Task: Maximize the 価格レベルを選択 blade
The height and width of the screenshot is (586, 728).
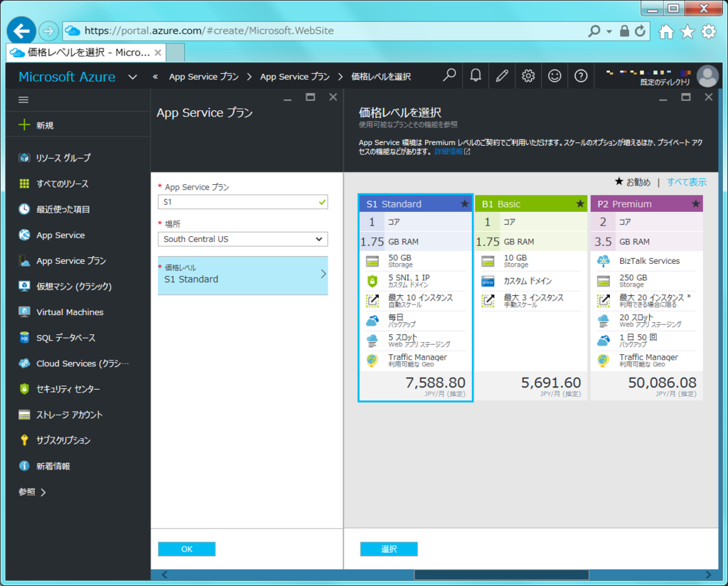Action: pyautogui.click(x=686, y=97)
